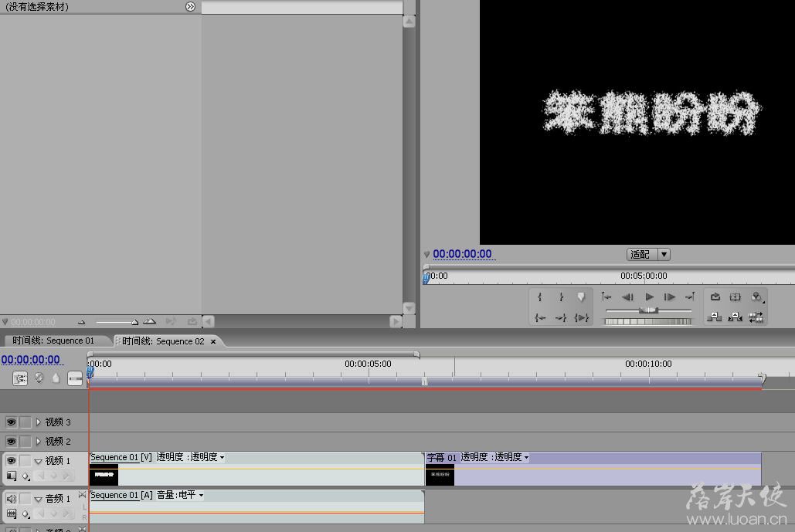
Task: Hide the 视频 2 track with eye icon
Action: click(x=11, y=442)
